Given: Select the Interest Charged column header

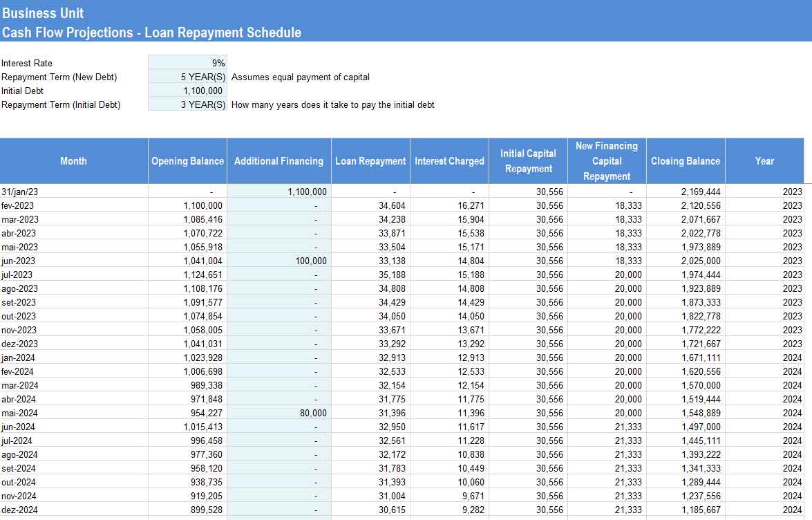Looking at the screenshot, I should tap(449, 160).
